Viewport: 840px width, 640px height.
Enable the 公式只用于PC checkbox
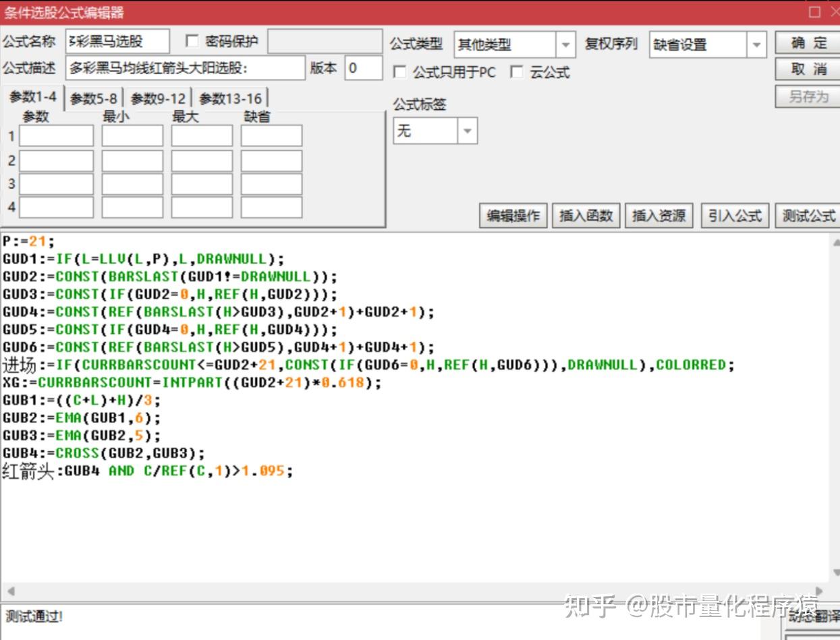click(x=399, y=72)
